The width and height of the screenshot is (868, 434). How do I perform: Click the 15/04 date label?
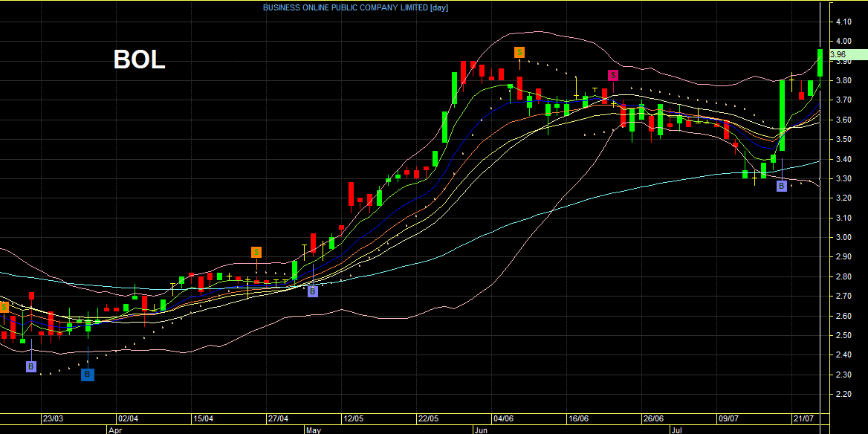(x=203, y=418)
